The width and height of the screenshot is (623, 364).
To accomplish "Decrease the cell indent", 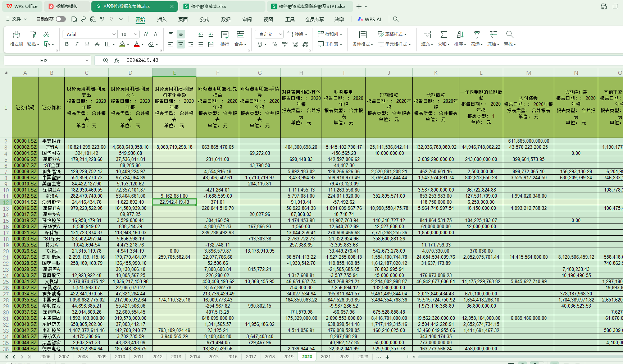I will 201,34.
